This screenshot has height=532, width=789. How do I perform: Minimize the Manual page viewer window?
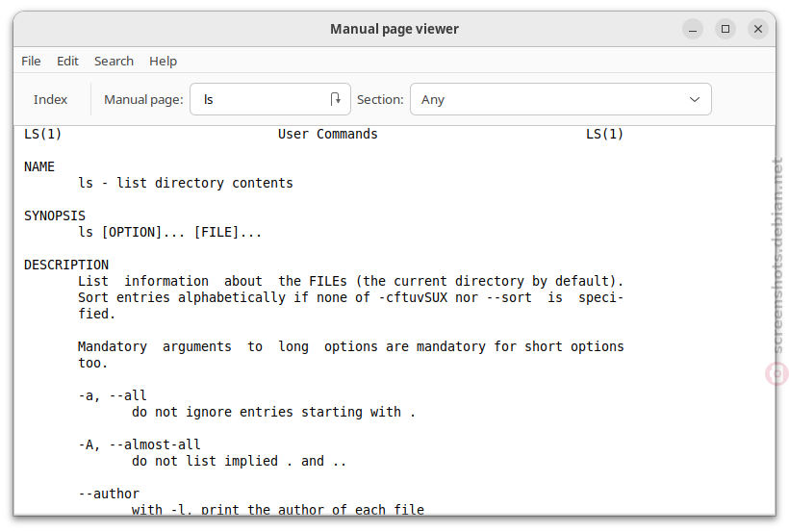point(693,29)
